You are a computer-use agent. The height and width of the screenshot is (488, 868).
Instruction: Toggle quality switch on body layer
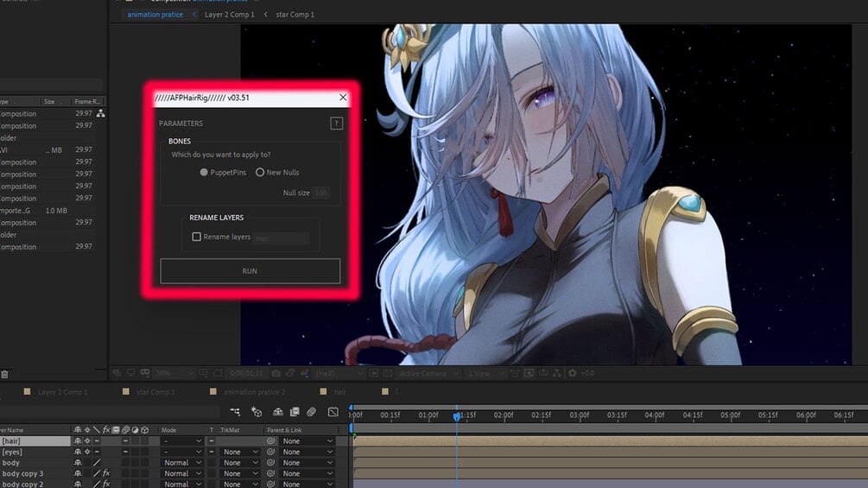point(97,463)
